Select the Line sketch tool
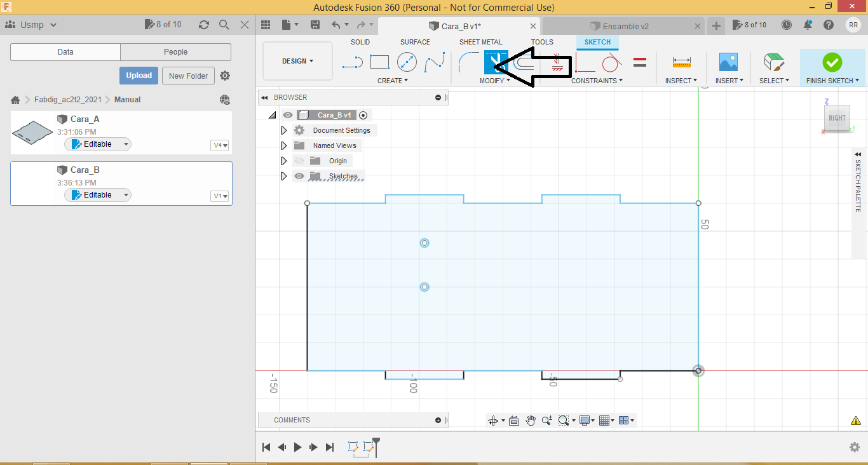868x465 pixels. (x=352, y=63)
